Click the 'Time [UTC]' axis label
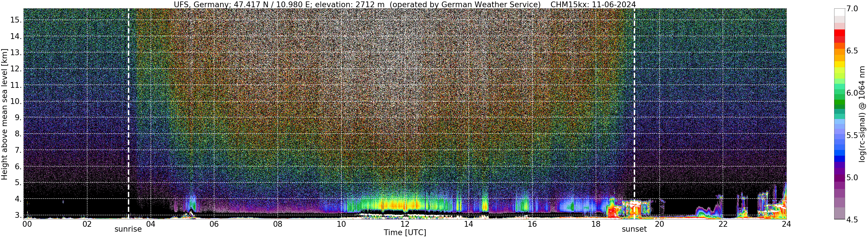The width and height of the screenshot is (868, 238). point(405,233)
